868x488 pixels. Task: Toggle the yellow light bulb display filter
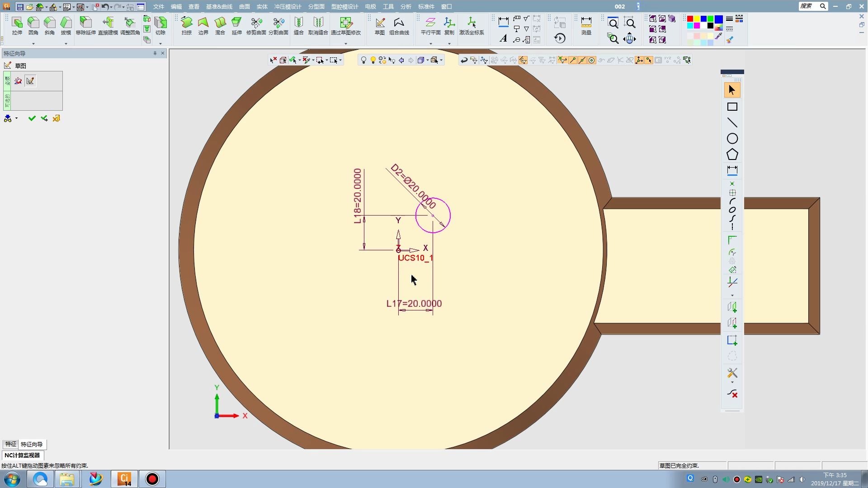click(373, 60)
